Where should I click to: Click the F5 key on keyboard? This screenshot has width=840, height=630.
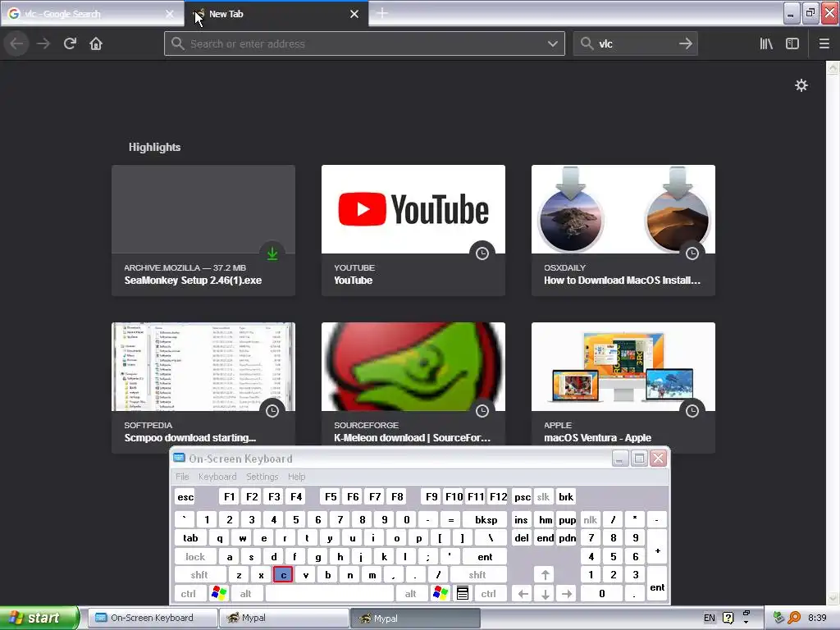coord(331,496)
